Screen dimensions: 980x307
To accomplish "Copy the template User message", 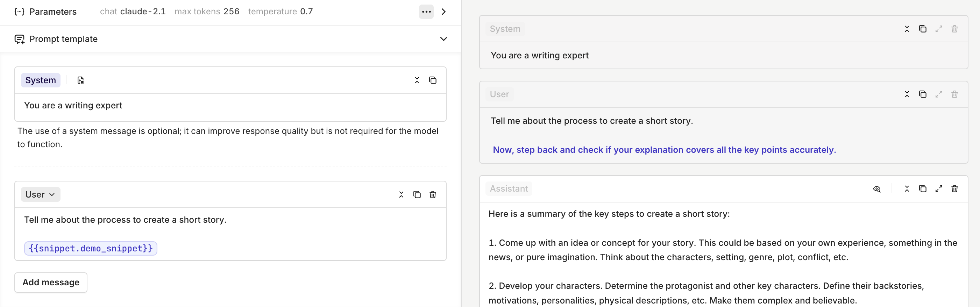I will tap(417, 195).
